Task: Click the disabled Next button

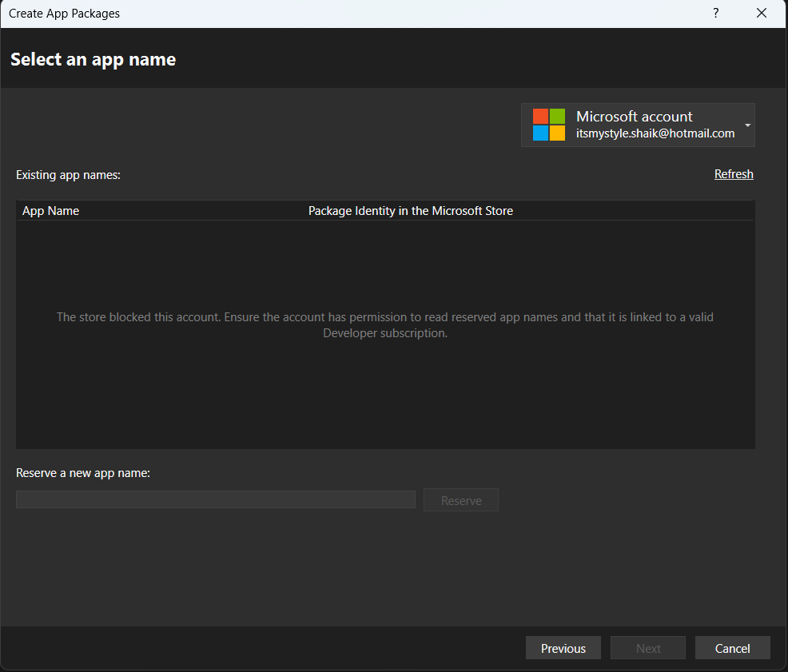Action: (647, 647)
